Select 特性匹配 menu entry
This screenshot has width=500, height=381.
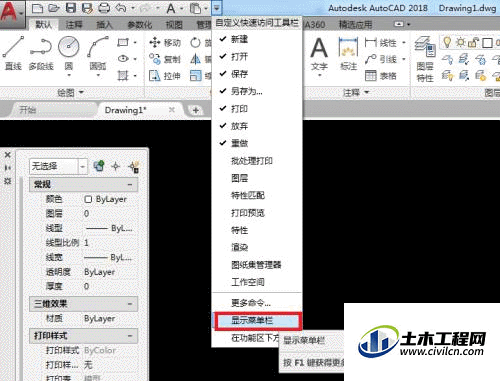pos(257,195)
